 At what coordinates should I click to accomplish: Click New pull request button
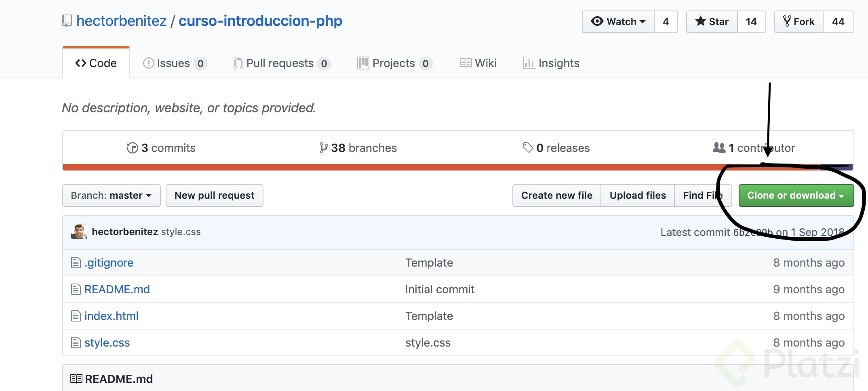coord(215,195)
